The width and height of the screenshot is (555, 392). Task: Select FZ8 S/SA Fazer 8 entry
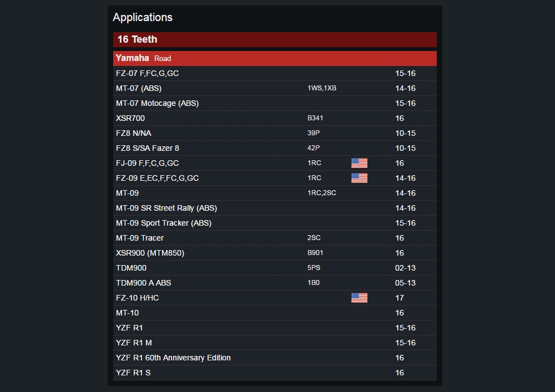148,148
